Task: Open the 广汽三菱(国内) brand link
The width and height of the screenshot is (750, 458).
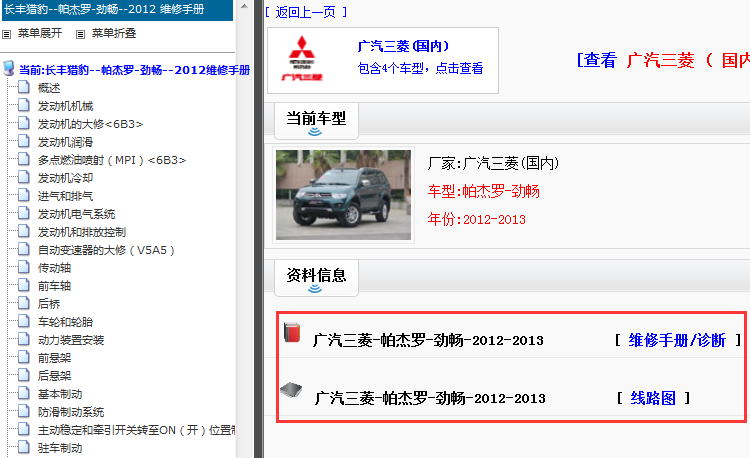Action: (x=404, y=46)
